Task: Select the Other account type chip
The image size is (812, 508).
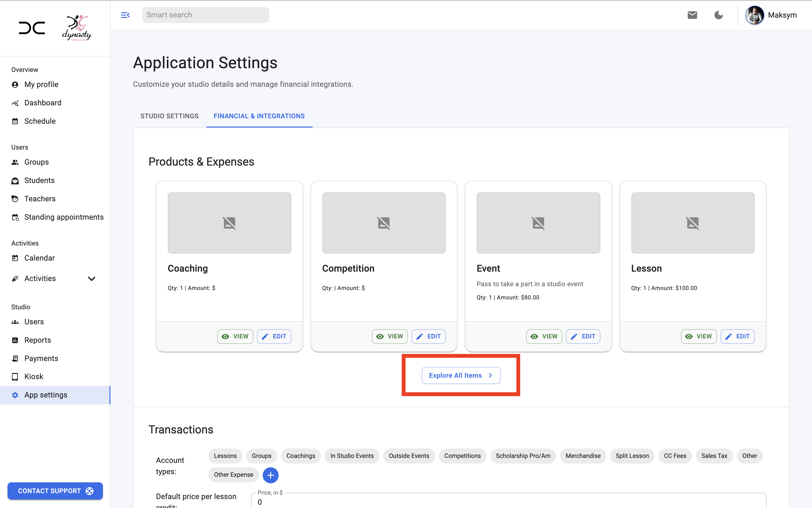Action: (x=750, y=456)
